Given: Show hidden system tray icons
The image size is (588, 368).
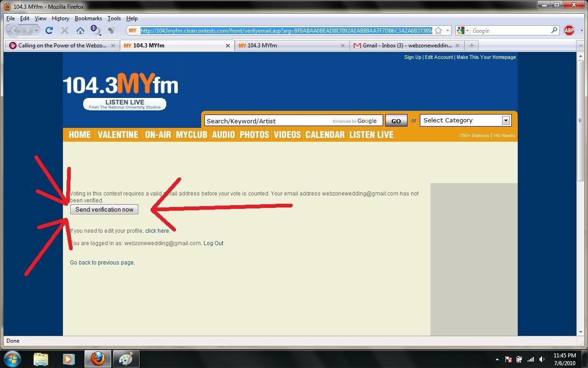Looking at the screenshot, I should click(497, 359).
